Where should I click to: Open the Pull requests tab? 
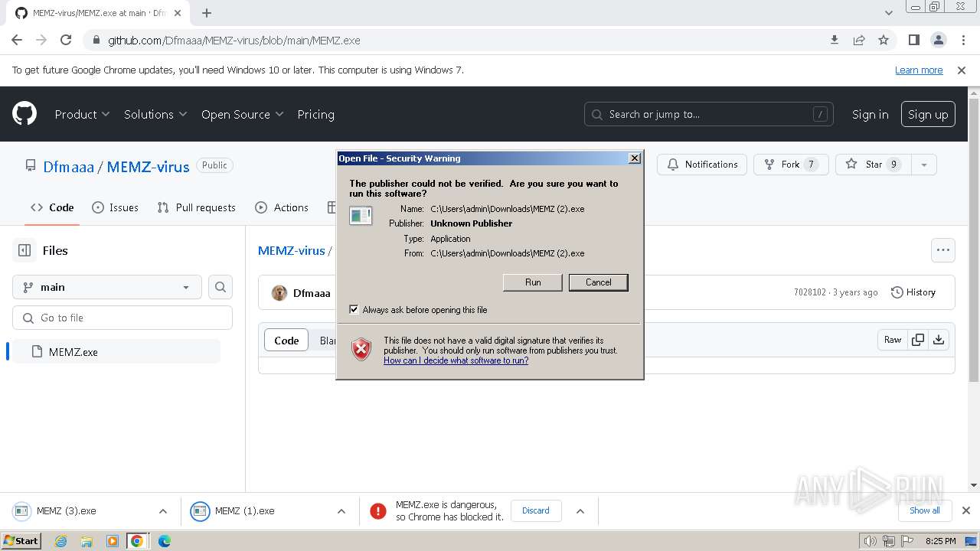click(x=196, y=207)
